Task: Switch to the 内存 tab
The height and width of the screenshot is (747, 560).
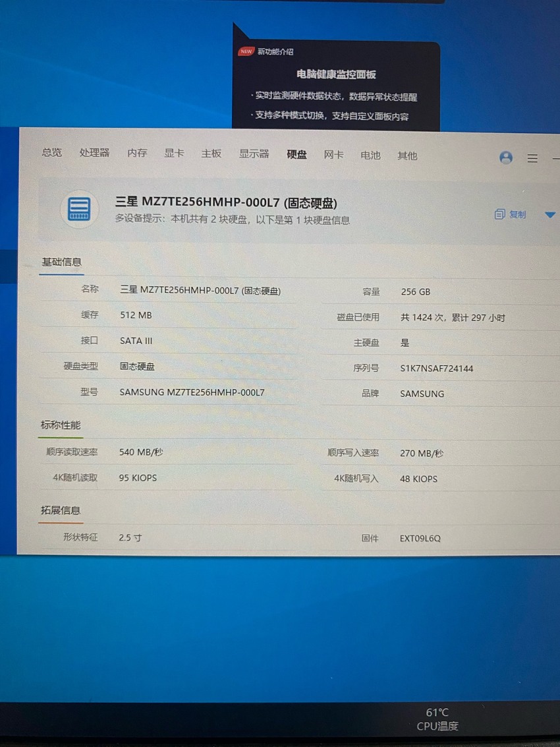Action: pyautogui.click(x=137, y=153)
